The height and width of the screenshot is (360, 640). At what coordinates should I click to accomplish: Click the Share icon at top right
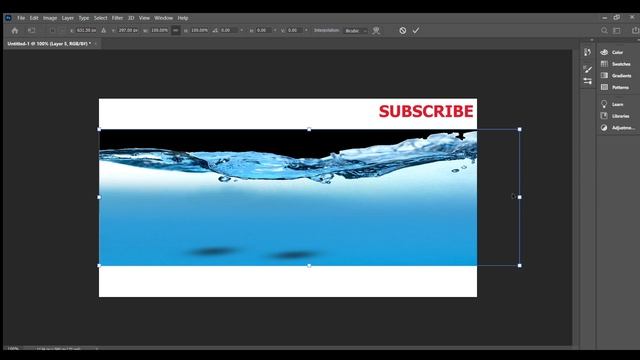click(635, 31)
